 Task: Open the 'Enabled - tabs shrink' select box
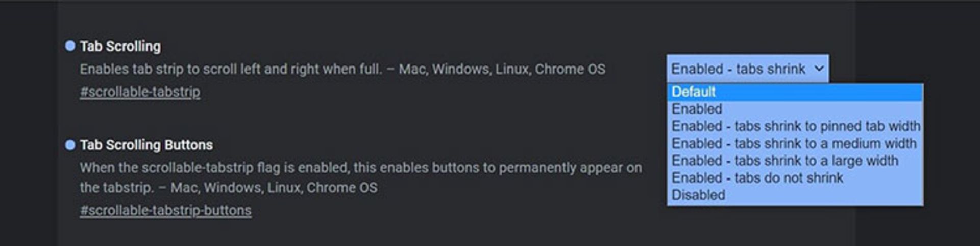point(747,69)
